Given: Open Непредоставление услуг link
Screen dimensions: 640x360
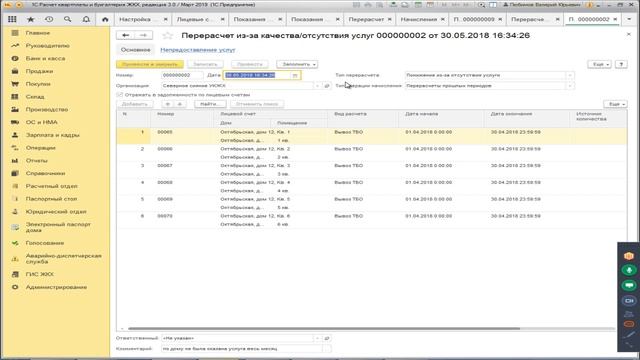Looking at the screenshot, I should tap(198, 50).
